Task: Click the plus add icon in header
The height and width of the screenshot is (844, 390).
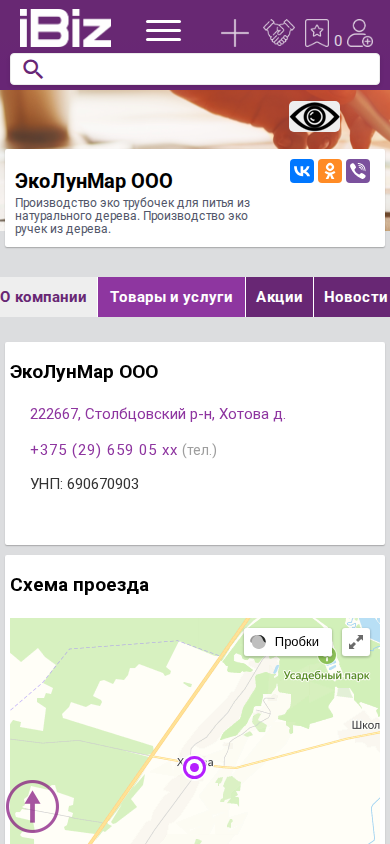Action: 235,33
